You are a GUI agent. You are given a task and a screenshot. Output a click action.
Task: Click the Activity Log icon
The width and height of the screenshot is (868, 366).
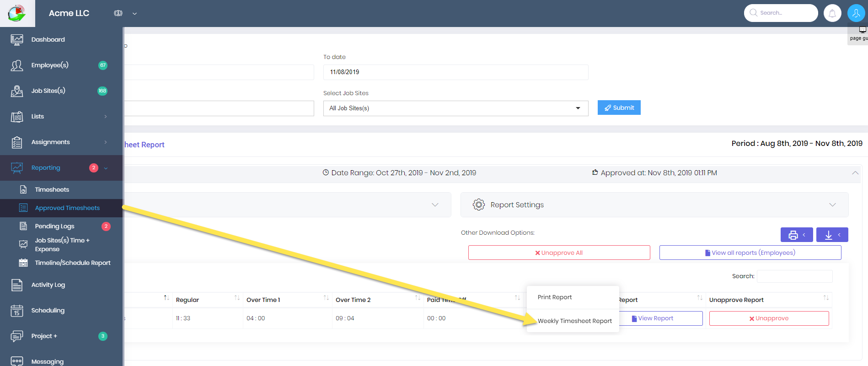pos(17,285)
